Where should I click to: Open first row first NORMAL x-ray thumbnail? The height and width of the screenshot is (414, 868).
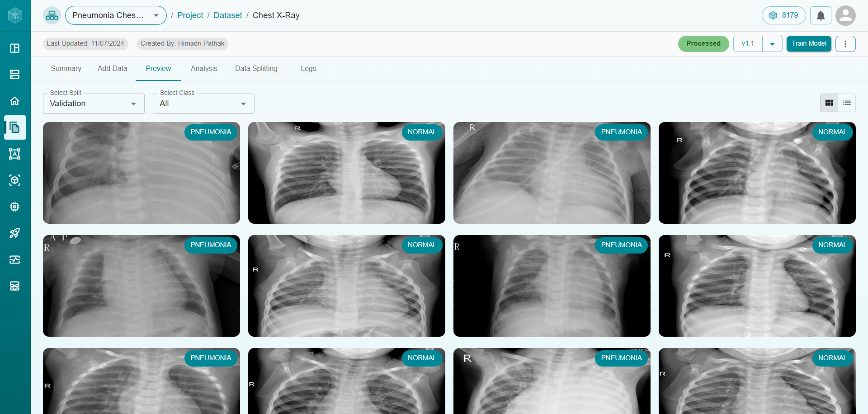tap(347, 173)
